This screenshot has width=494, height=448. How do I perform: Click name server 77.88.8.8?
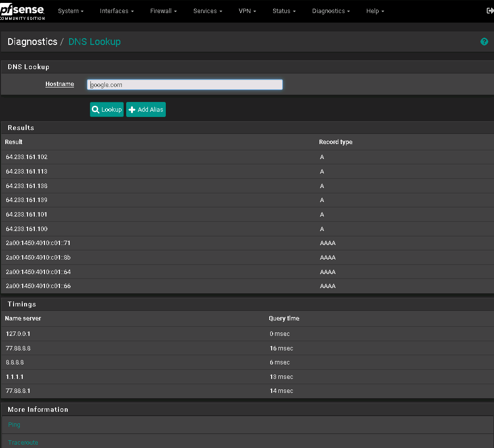tap(18, 348)
